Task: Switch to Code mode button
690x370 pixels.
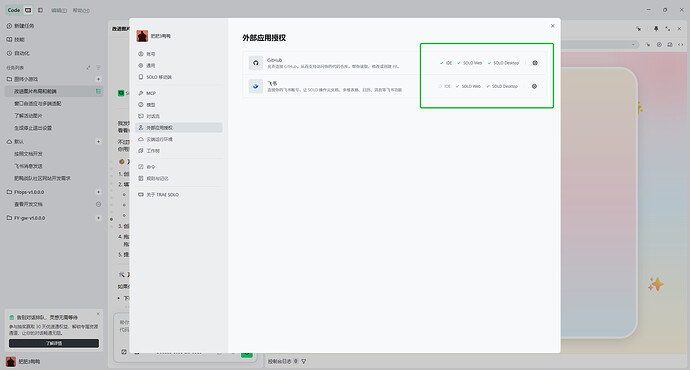Action: click(14, 10)
